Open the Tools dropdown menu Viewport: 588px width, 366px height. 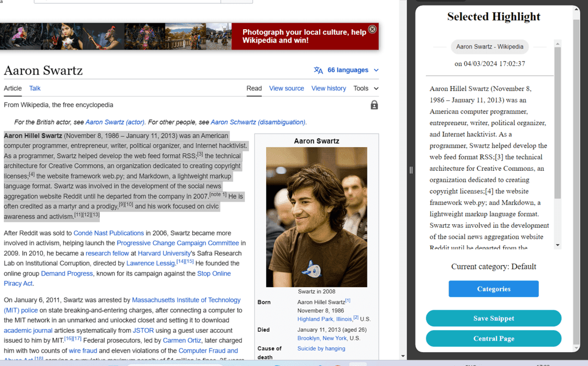(365, 89)
